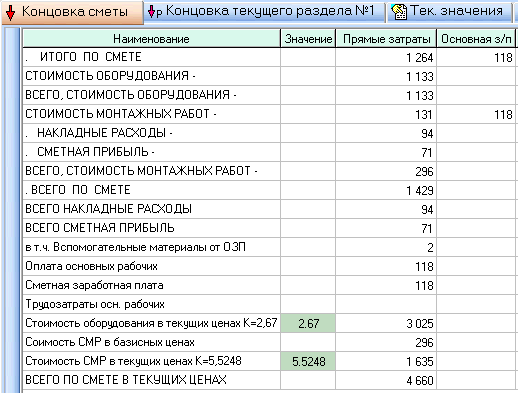
Task: Click notepad icon on Тек. значения tab
Action: pos(399,12)
